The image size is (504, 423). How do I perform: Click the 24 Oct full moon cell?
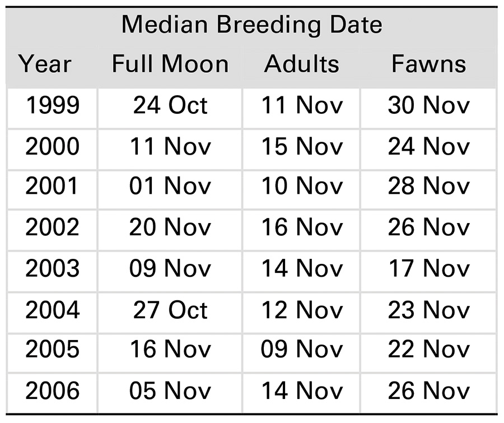click(x=170, y=106)
